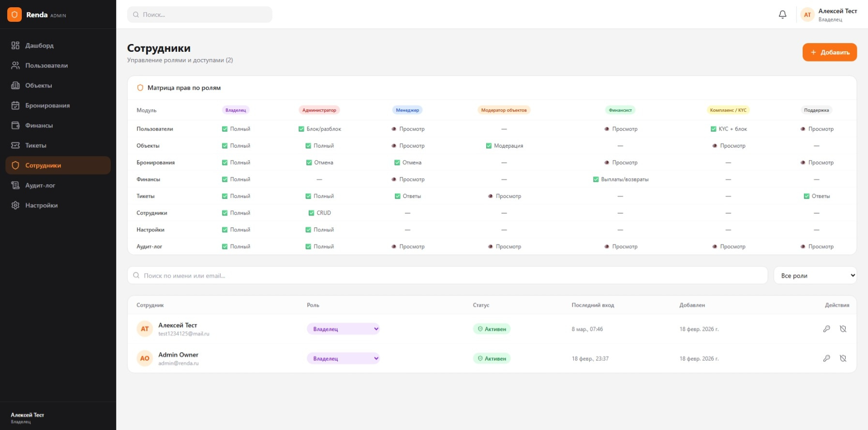This screenshot has width=868, height=430.
Task: Click the crossed-shield icon for Admin Owner
Action: click(843, 358)
